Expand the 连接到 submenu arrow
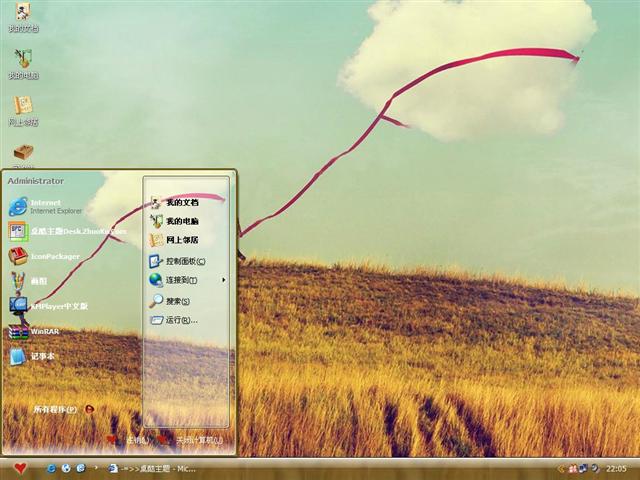Image resolution: width=640 pixels, height=480 pixels. coord(224,280)
